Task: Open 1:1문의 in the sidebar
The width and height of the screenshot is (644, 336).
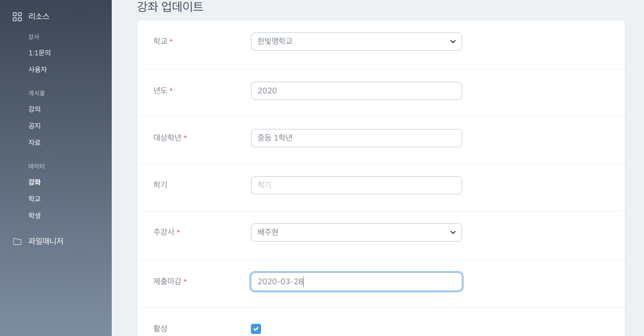Action: (40, 53)
